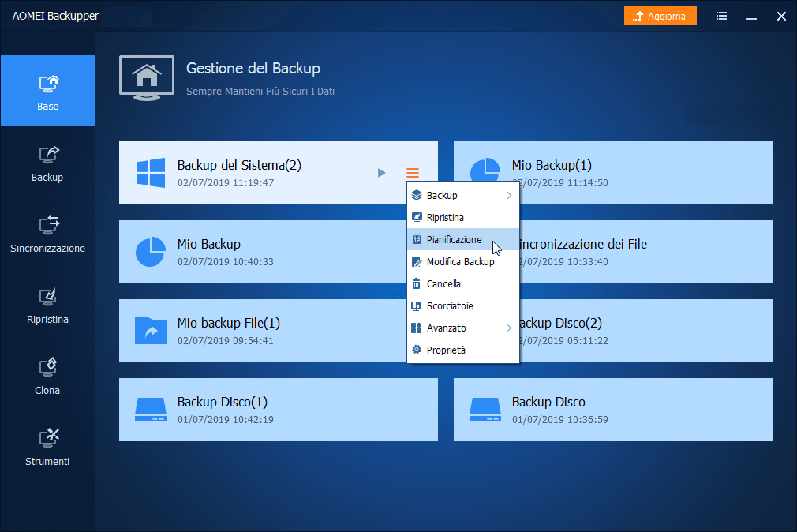Choose Pianificazione from the context menu

[454, 239]
